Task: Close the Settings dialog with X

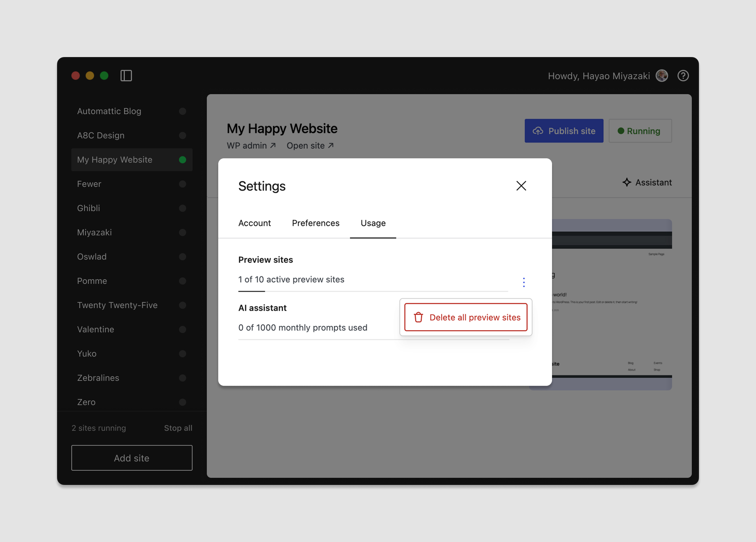Action: [521, 186]
